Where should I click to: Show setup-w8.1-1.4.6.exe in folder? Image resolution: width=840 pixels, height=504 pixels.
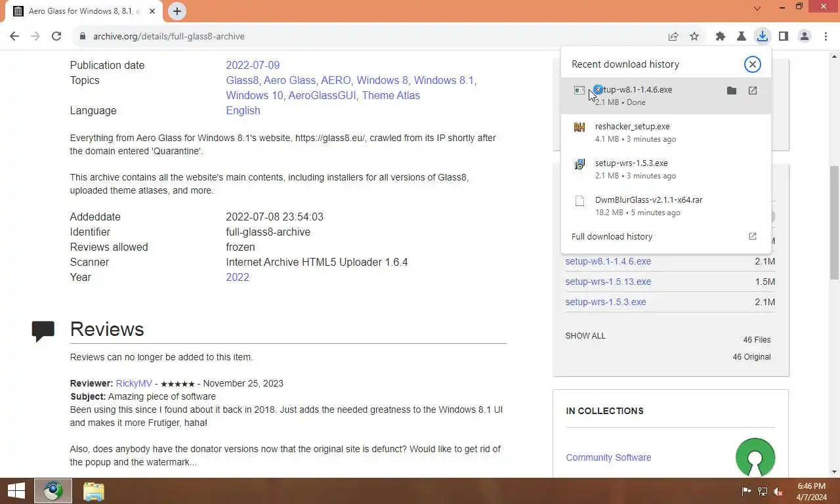[x=732, y=91]
